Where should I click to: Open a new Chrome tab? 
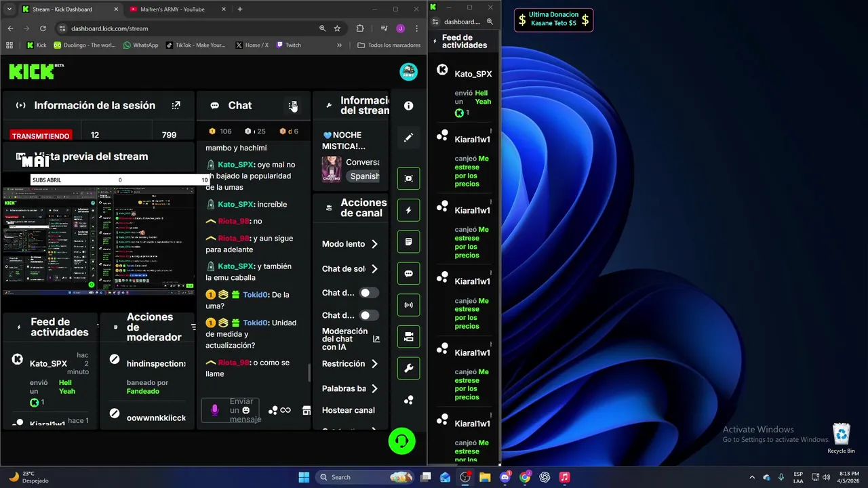240,9
